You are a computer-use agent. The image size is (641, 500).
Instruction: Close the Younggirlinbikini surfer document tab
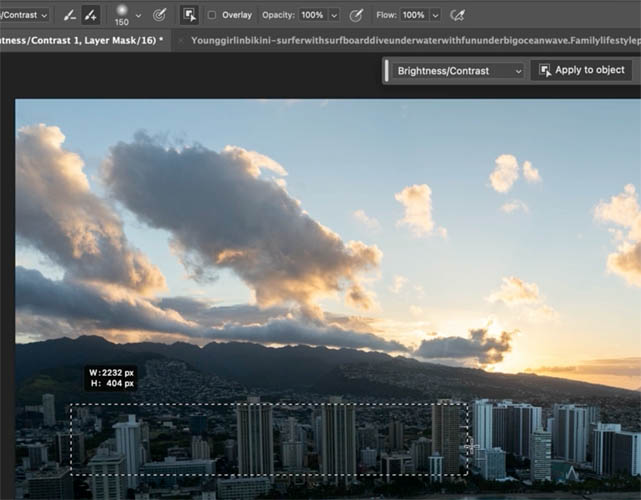(181, 40)
